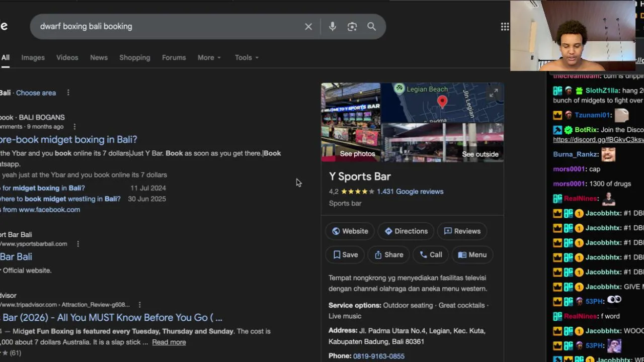Click inside the search input field
644x362 pixels.
(x=166, y=27)
